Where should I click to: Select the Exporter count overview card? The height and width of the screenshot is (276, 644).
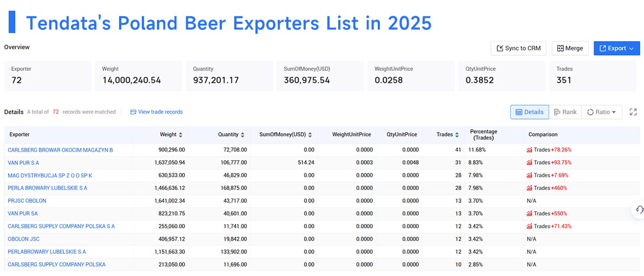click(48, 76)
